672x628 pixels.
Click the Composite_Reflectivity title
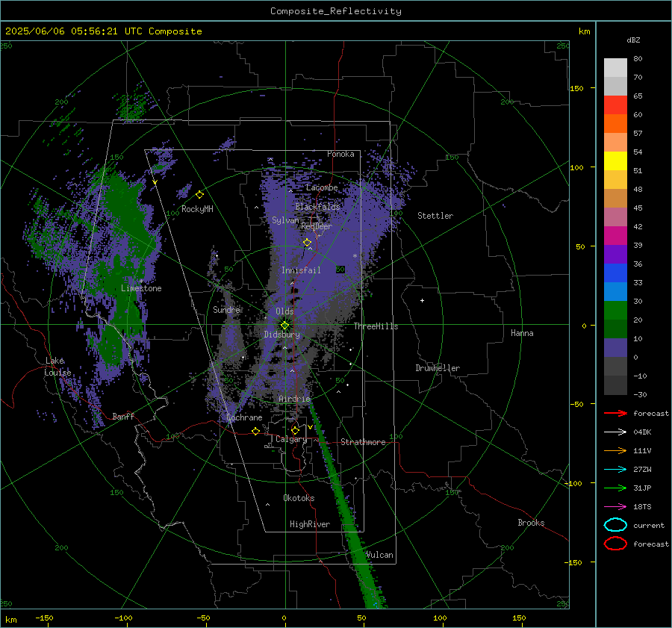point(336,11)
